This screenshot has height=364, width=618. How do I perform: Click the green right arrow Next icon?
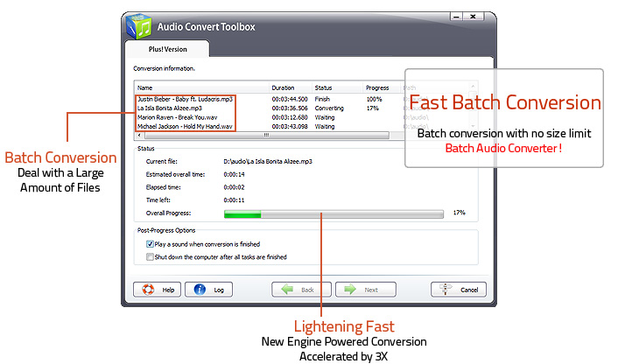click(x=350, y=290)
